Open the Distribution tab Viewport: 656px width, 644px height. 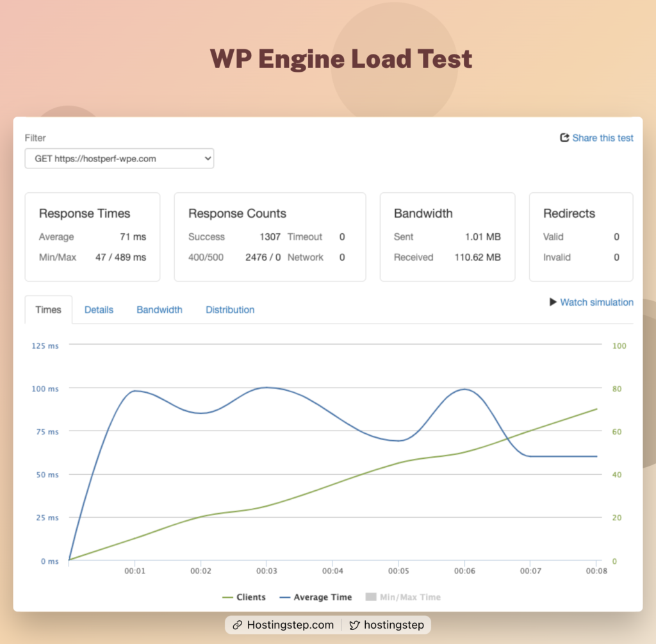[230, 310]
